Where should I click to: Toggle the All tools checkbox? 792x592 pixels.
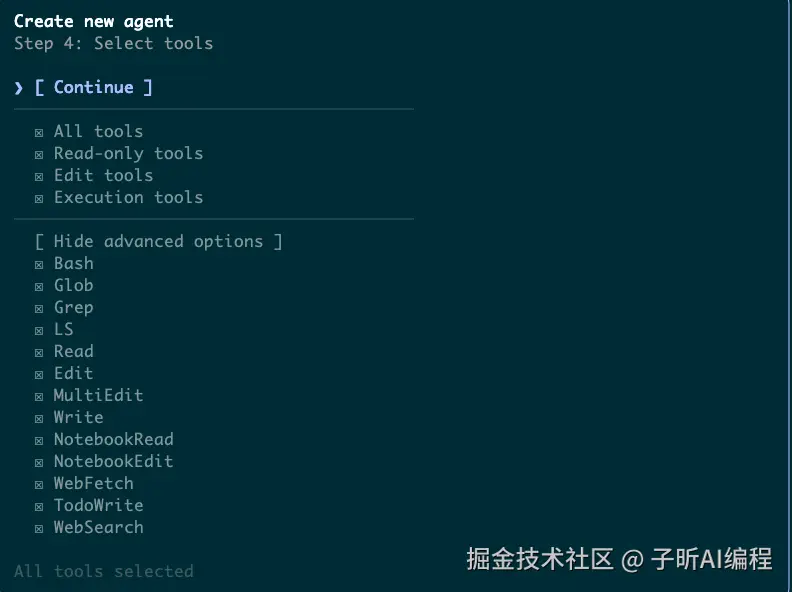(39, 132)
